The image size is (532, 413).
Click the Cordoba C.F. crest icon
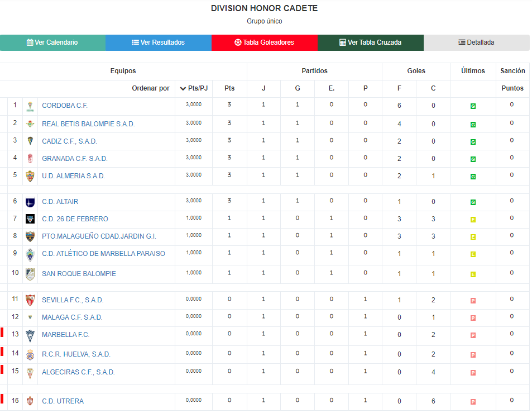tap(30, 106)
